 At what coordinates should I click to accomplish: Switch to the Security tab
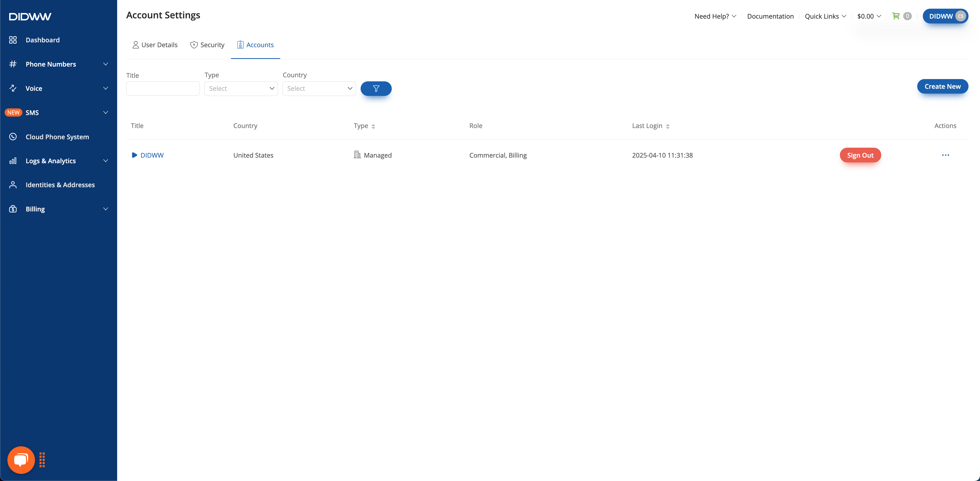pyautogui.click(x=207, y=45)
